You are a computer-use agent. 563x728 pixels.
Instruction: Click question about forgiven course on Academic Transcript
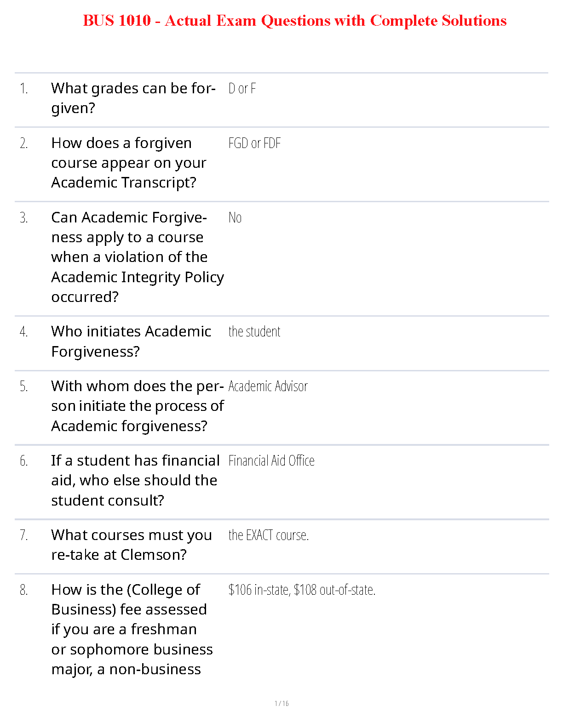click(128, 163)
